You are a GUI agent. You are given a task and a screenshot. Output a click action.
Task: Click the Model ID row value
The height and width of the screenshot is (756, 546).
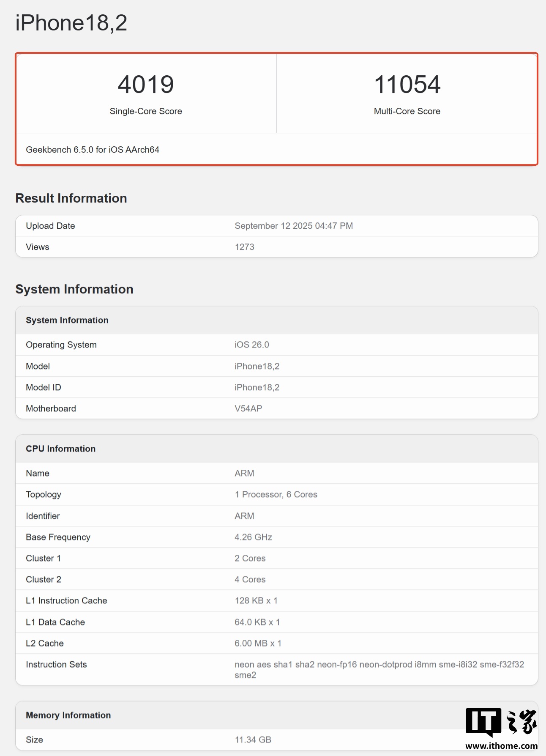257,387
